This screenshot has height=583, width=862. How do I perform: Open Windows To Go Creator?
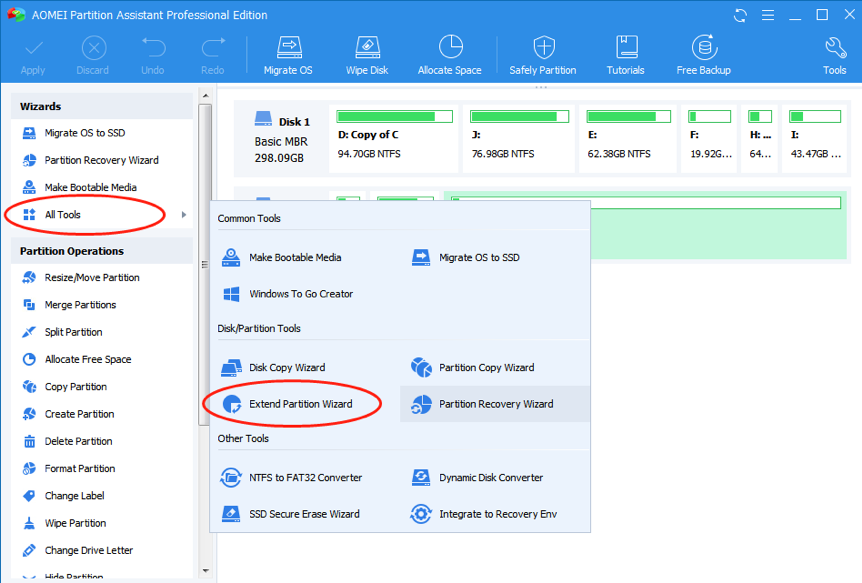coord(300,294)
